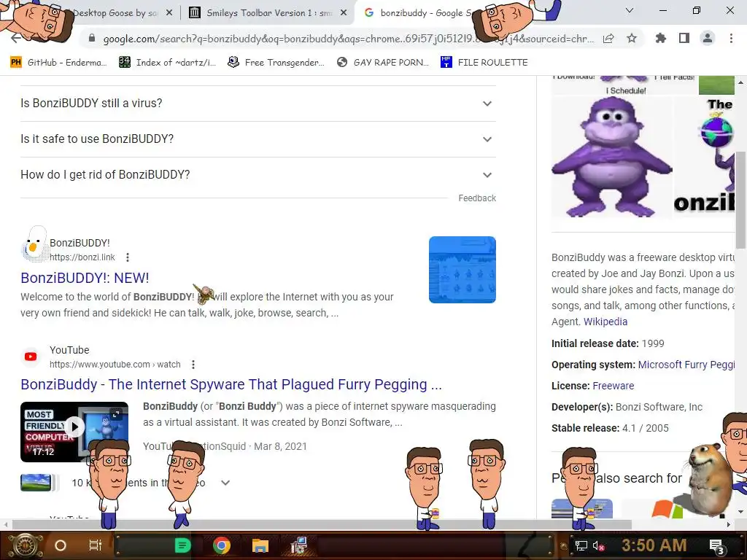747x560 pixels.
Task: Click the share page icon in address bar
Action: (608, 39)
